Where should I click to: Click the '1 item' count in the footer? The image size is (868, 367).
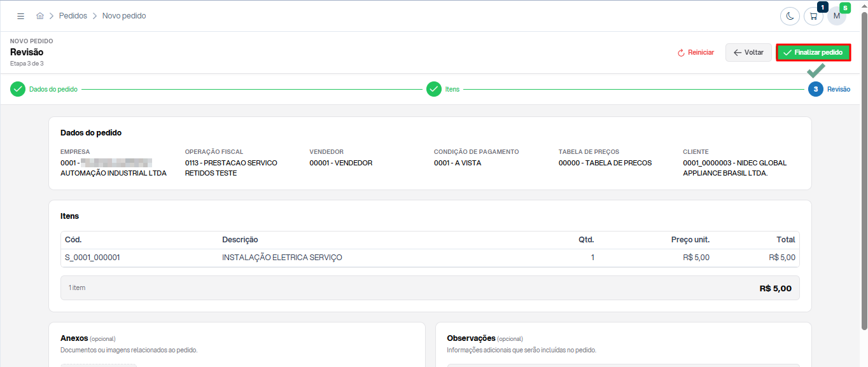77,287
